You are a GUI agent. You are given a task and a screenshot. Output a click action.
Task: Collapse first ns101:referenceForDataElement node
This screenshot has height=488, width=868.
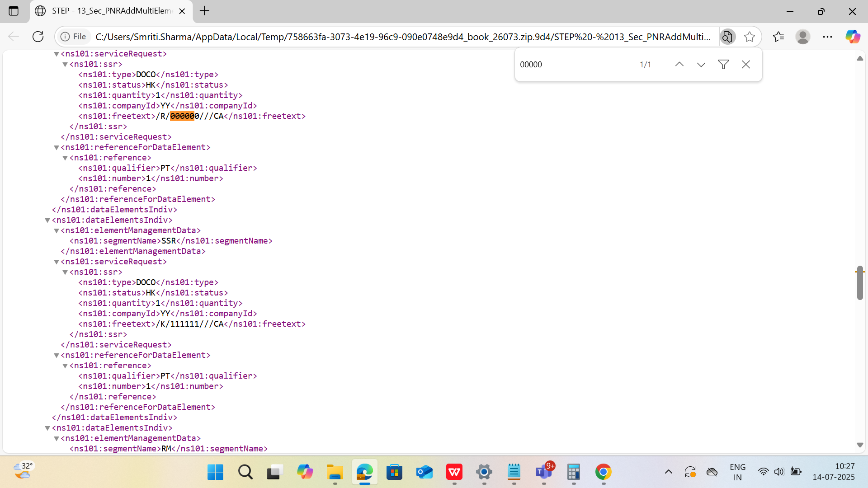click(x=57, y=148)
